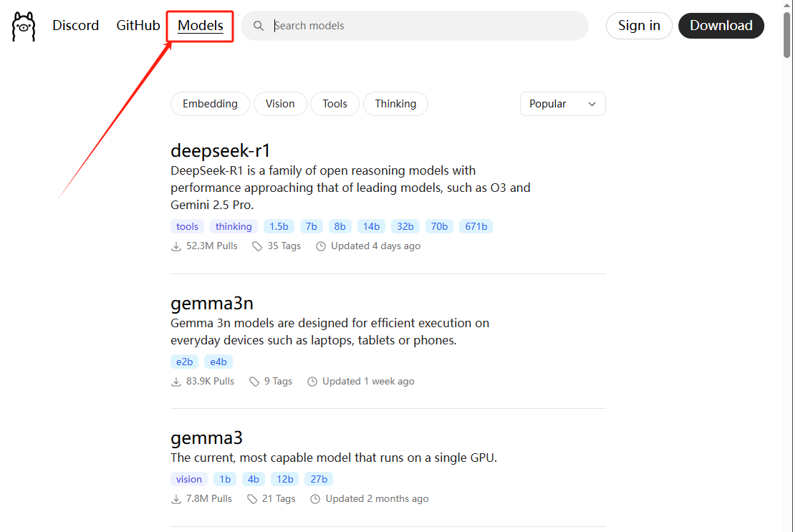Click the chevron in the Popular dropdown
This screenshot has height=532, width=793.
point(592,104)
